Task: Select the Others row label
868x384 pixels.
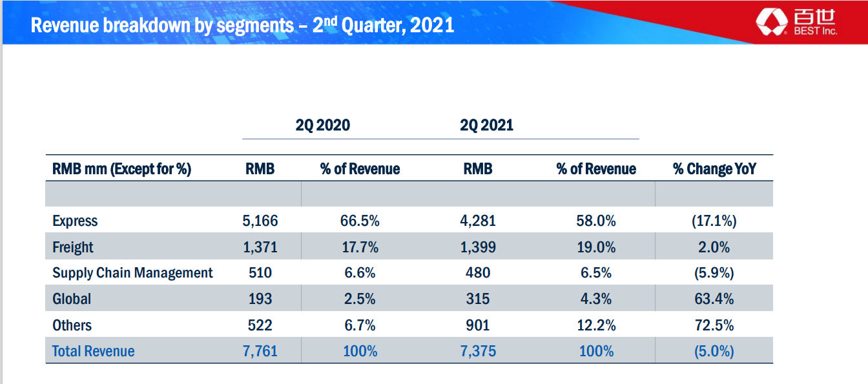Action: point(72,325)
